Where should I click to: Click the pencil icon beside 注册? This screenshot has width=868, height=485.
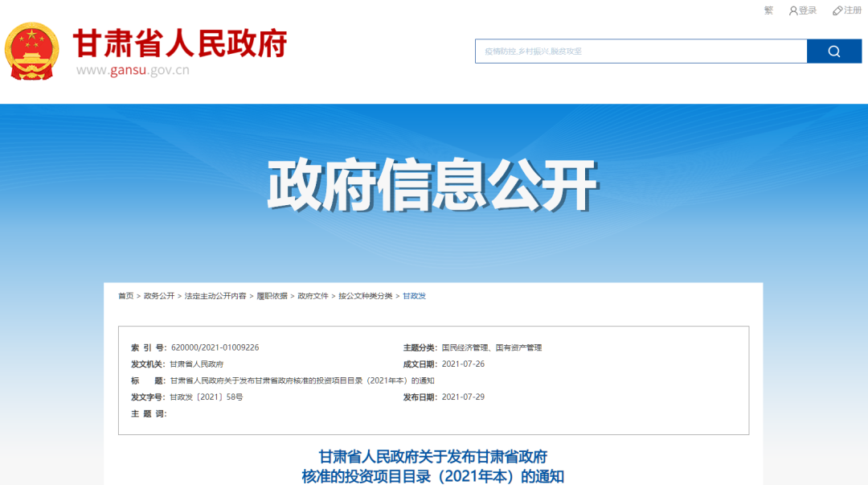point(837,10)
